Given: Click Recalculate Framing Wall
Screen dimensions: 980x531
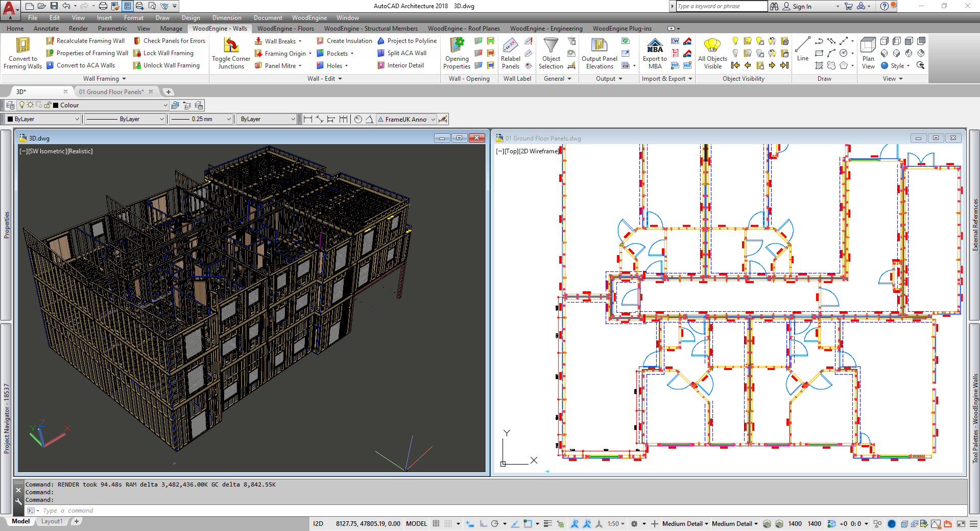Looking at the screenshot, I should tap(85, 41).
